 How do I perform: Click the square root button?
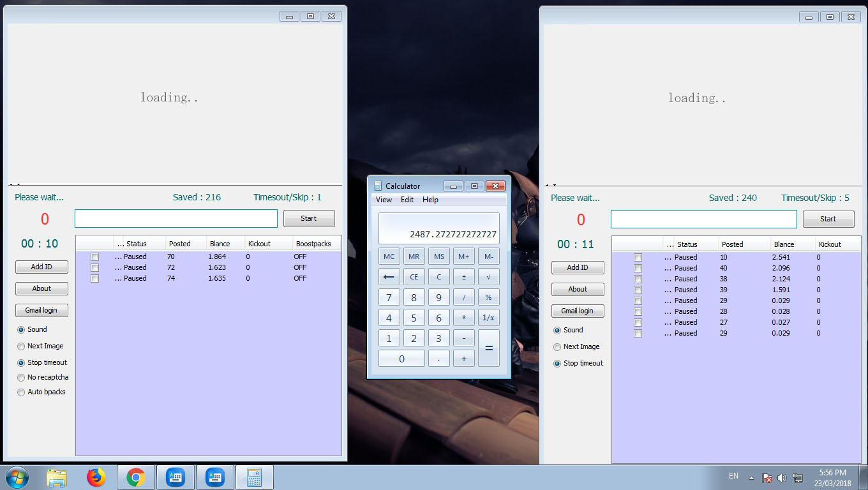(489, 277)
